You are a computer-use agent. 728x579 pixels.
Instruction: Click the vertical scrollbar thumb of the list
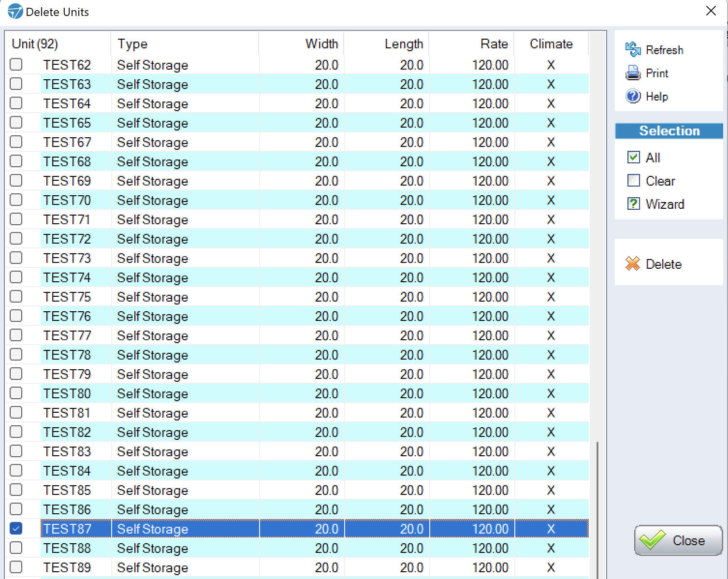(597, 510)
